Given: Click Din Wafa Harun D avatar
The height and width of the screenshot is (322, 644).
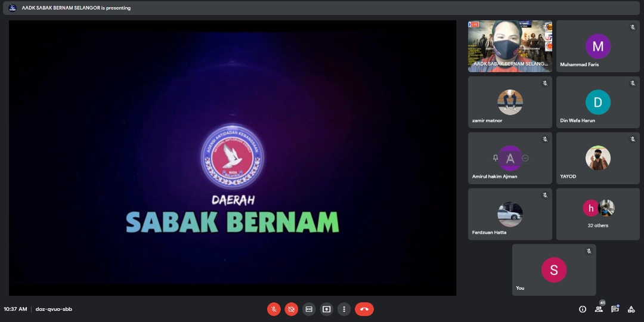Looking at the screenshot, I should click(x=598, y=102).
